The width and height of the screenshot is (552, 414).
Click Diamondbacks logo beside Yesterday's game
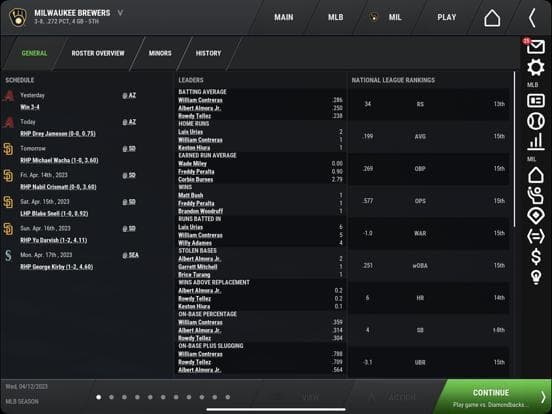(x=9, y=96)
